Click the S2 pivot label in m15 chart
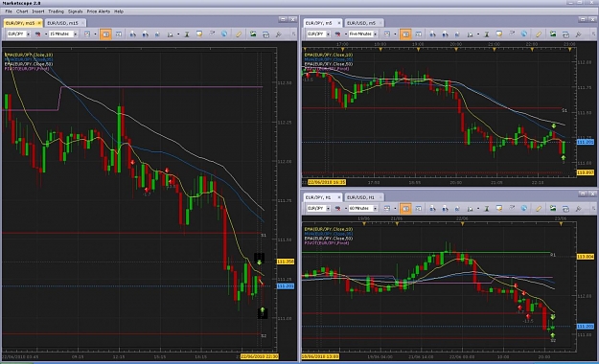The height and width of the screenshot is (364, 599). click(264, 335)
